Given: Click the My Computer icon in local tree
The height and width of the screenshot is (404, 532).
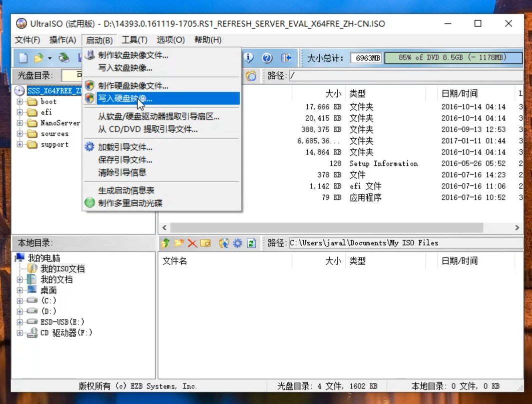Looking at the screenshot, I should (20, 258).
